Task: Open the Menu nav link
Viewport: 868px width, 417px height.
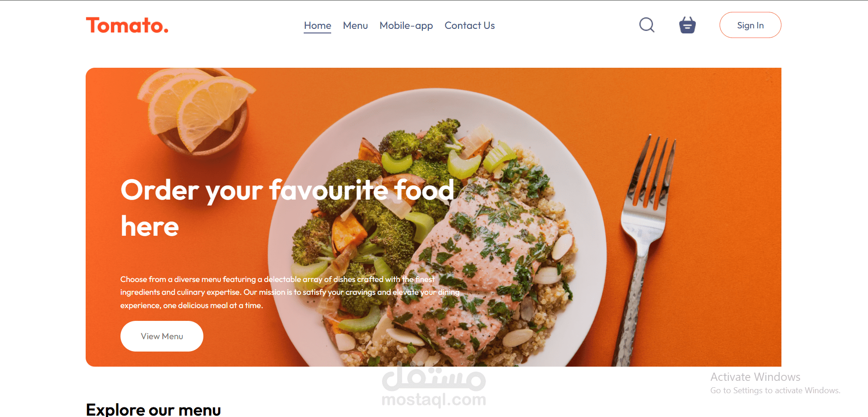Action: [x=355, y=26]
